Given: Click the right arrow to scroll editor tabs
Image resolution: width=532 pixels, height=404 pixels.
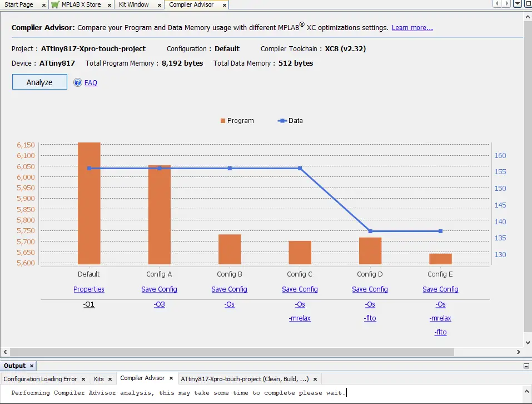Looking at the screenshot, I should click(506, 4).
